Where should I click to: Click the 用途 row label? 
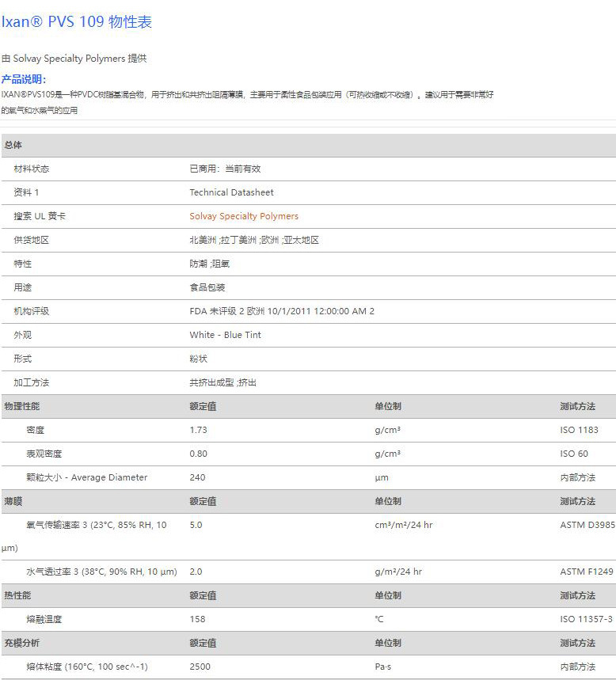tap(22, 287)
